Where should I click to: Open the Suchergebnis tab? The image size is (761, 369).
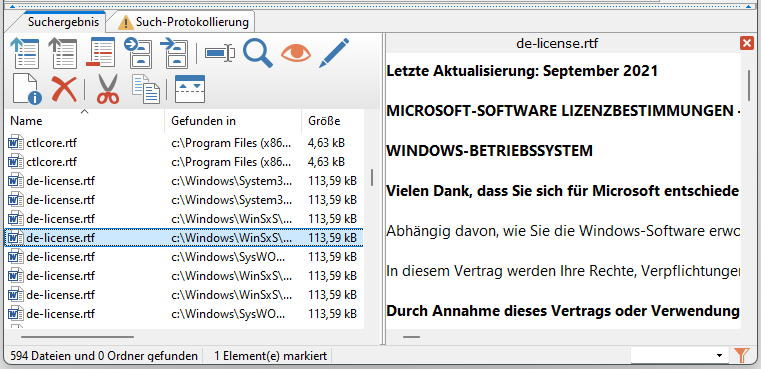pyautogui.click(x=63, y=22)
